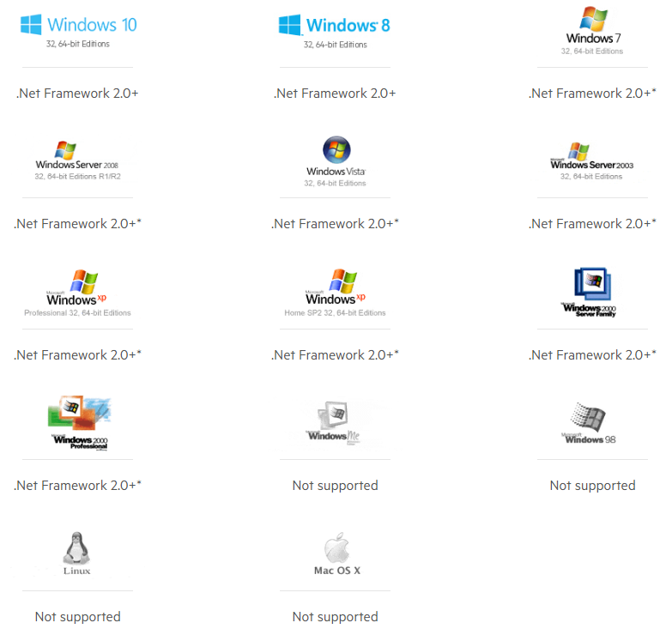Click '.Net Framework 2.0+*' under XP Professional
The image size is (672, 641).
[77, 354]
